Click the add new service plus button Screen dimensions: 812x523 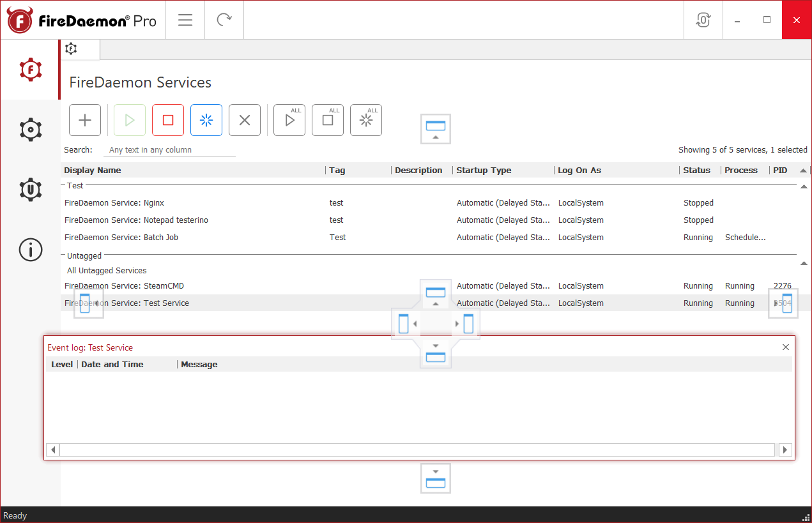[85, 120]
